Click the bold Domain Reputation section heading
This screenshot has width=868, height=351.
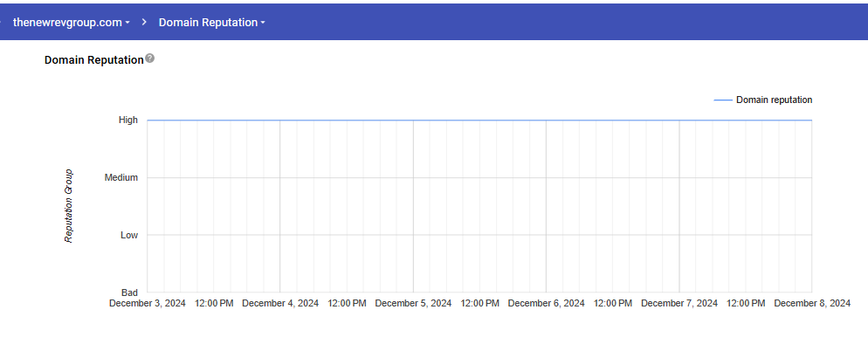point(93,60)
